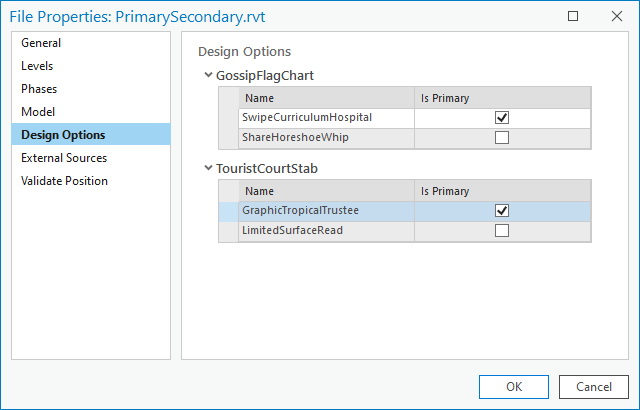The image size is (640, 410).
Task: Open the General tab
Action: pos(41,43)
